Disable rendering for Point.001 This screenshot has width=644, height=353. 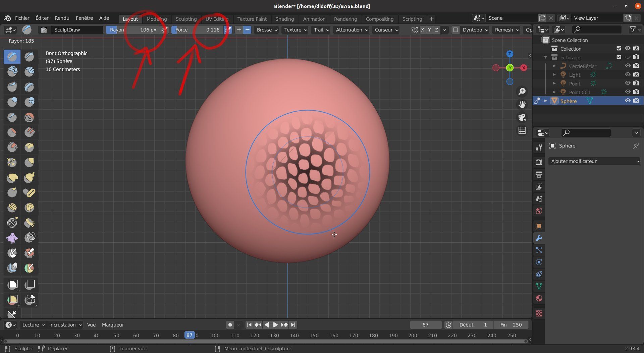(x=636, y=92)
